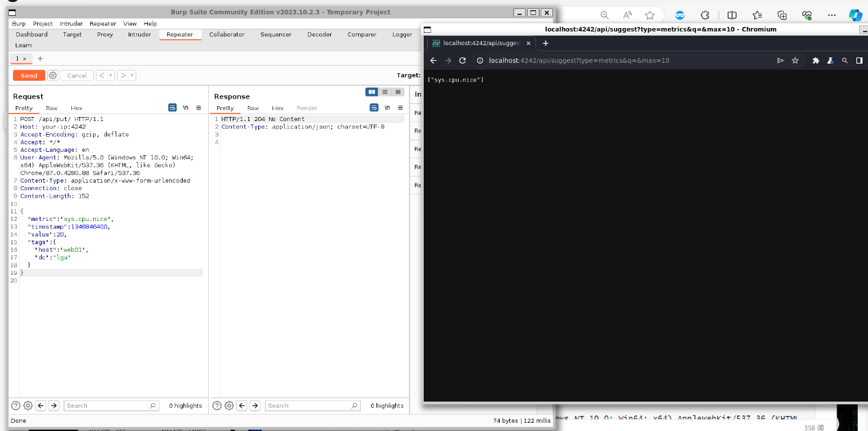
Task: Click the Request pane inspector lines icon
Action: [173, 108]
